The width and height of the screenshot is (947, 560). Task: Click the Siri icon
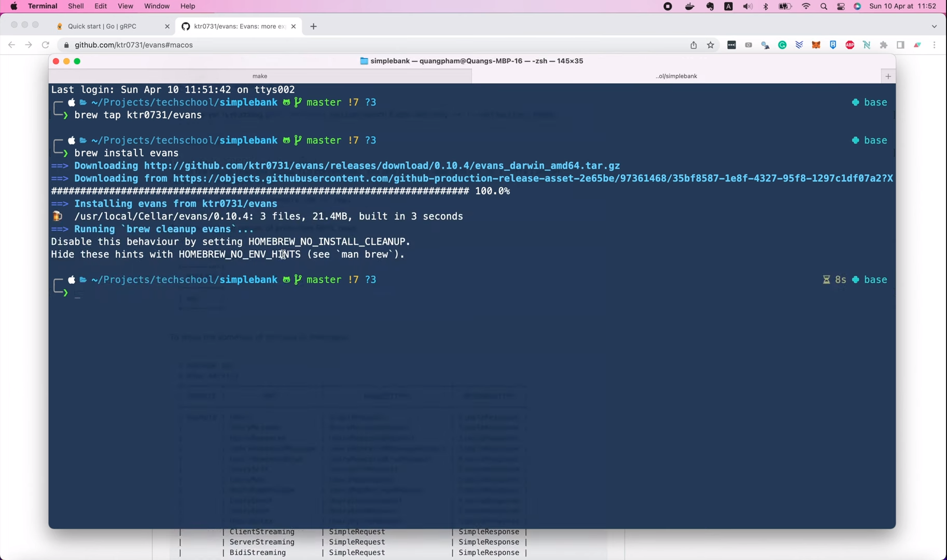(x=857, y=6)
